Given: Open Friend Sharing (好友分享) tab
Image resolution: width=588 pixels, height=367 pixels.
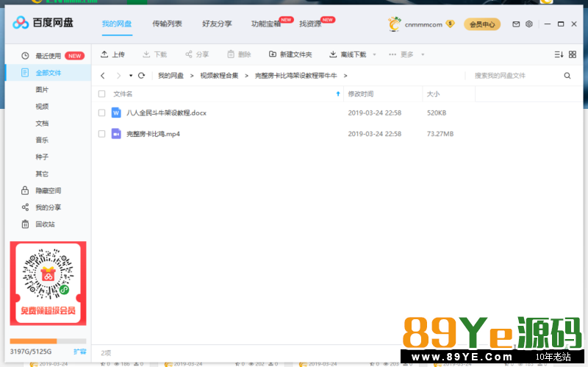Looking at the screenshot, I should coord(217,24).
